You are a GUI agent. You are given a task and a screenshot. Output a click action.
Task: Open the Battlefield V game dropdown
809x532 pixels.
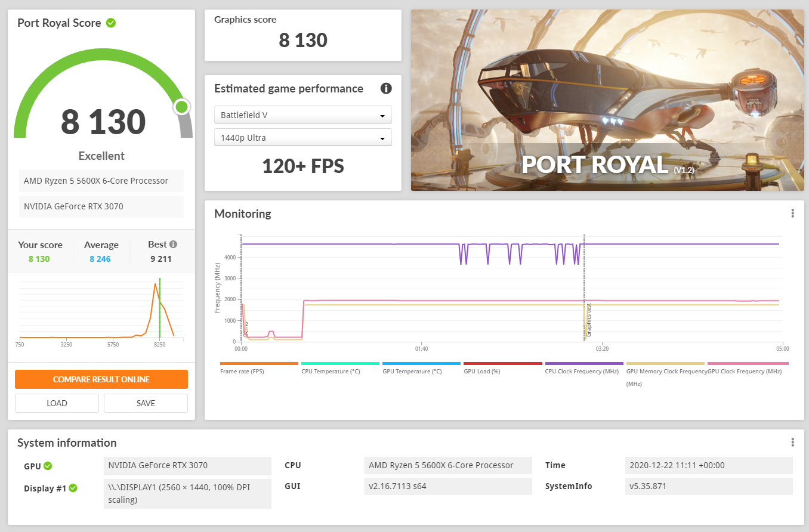302,115
